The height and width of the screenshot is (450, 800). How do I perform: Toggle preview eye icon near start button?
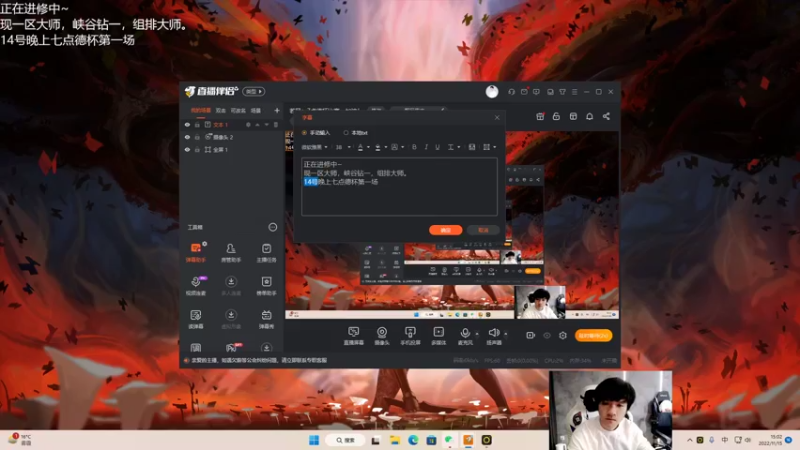click(x=546, y=335)
